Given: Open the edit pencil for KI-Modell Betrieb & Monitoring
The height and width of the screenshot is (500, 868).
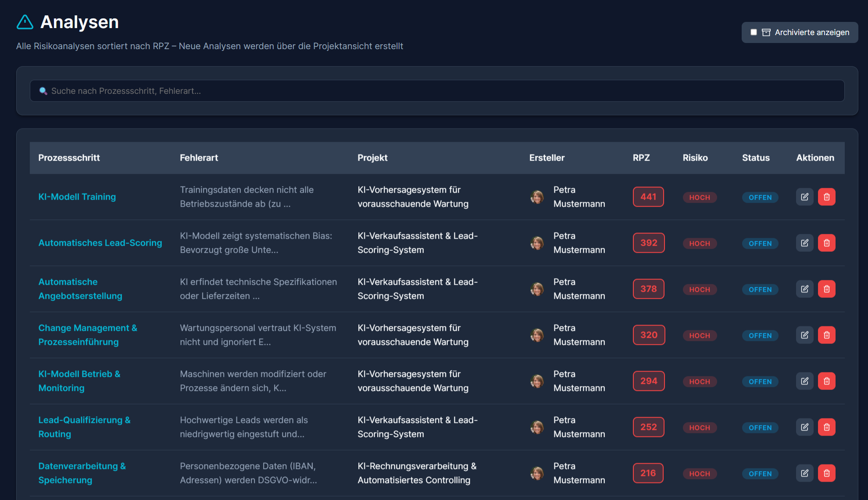Looking at the screenshot, I should coord(804,381).
